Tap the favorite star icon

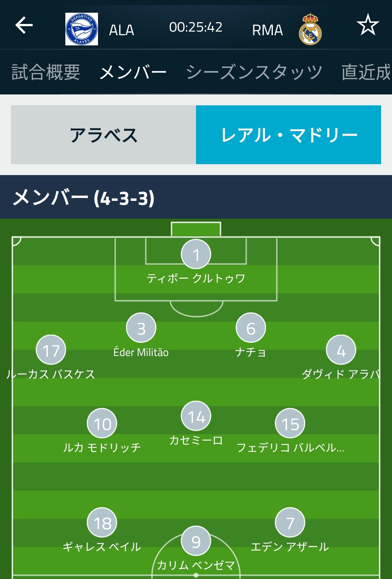click(x=368, y=25)
